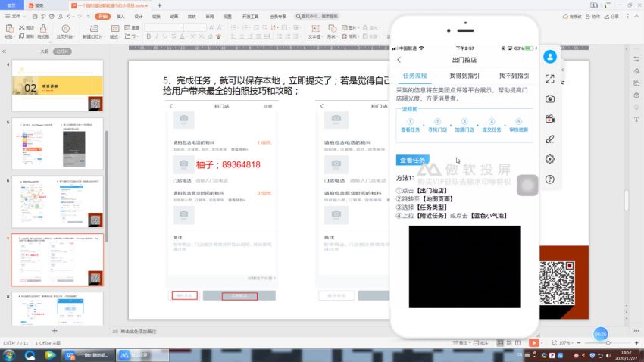Click the whiteboard pen icon on mirror toolbar

click(x=550, y=139)
